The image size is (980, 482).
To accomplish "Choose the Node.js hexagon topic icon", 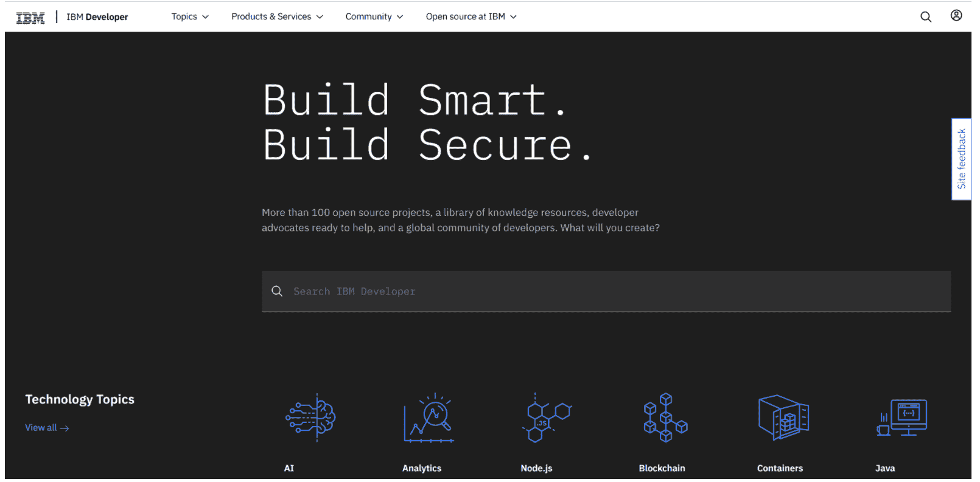I will click(x=546, y=417).
